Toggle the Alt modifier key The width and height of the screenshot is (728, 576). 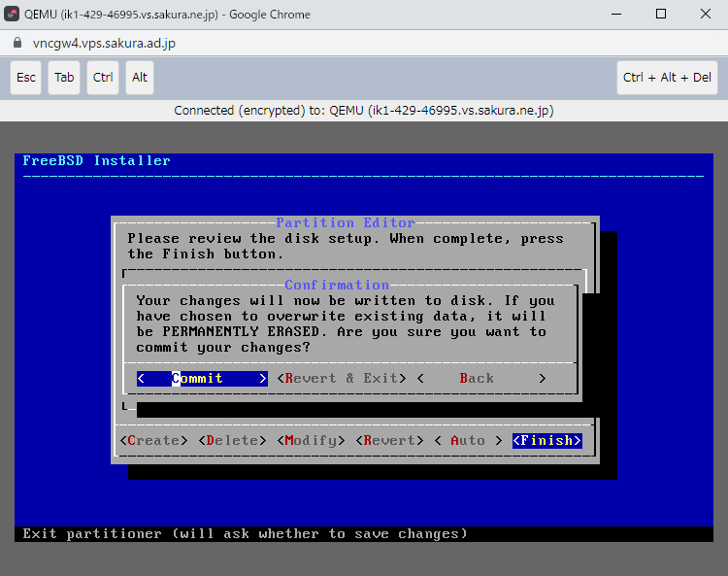tap(140, 78)
